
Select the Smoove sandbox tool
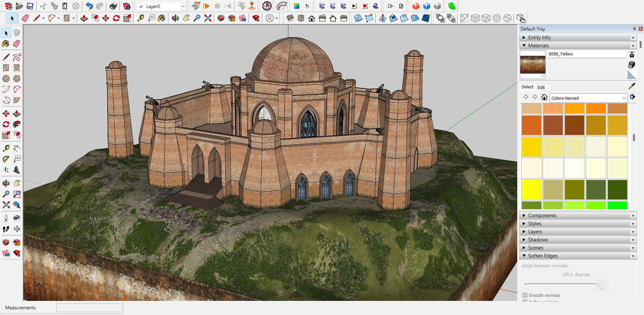pos(382,18)
